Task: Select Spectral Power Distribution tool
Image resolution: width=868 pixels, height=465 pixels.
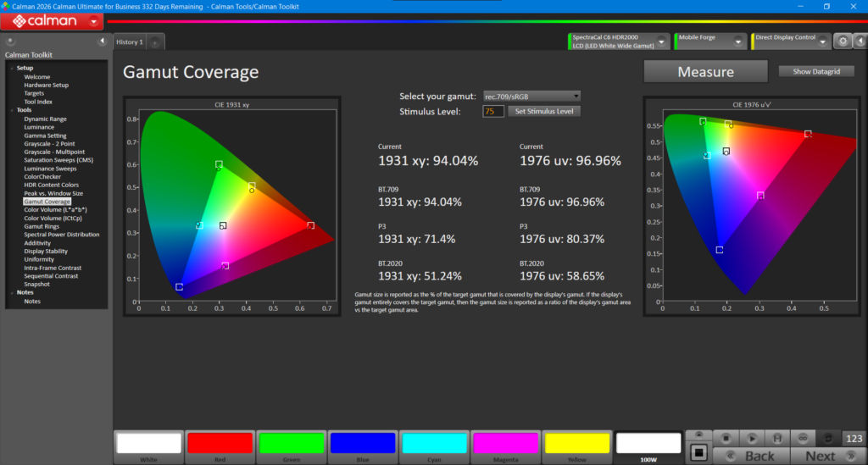Action: point(61,235)
